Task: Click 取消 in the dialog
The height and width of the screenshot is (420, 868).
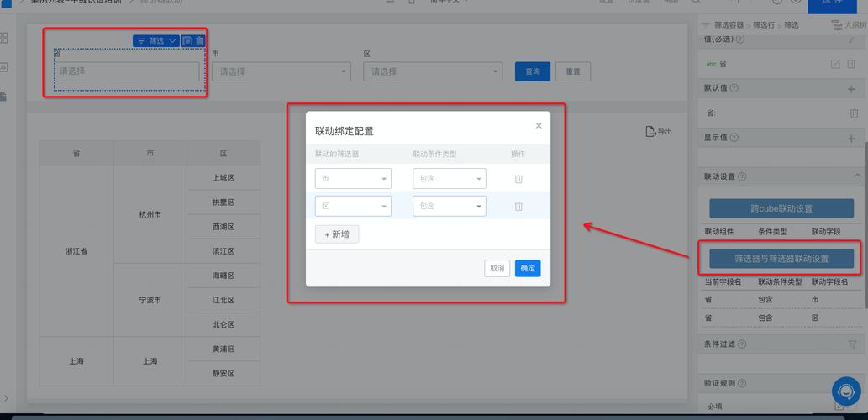Action: point(497,268)
